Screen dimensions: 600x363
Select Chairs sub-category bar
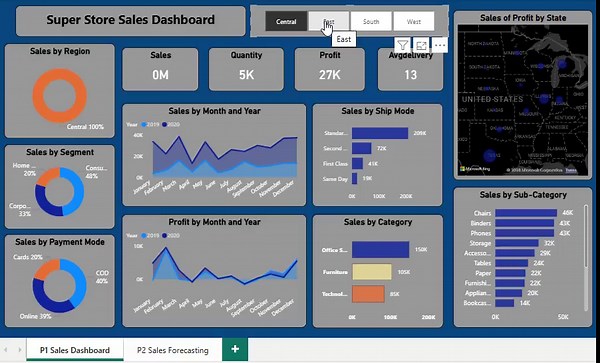click(x=526, y=213)
